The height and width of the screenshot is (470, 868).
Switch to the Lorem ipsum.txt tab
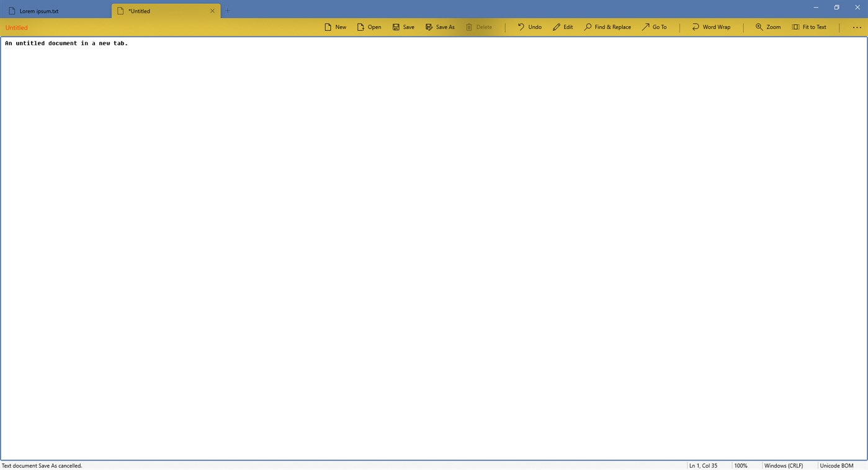point(39,11)
